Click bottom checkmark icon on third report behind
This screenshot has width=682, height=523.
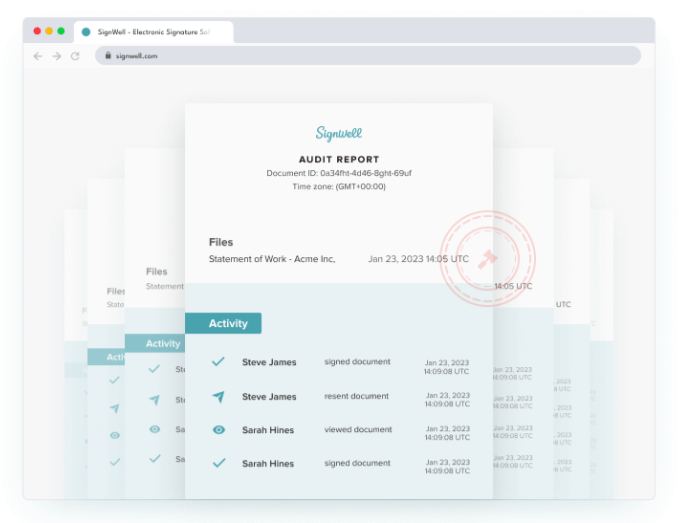[115, 462]
